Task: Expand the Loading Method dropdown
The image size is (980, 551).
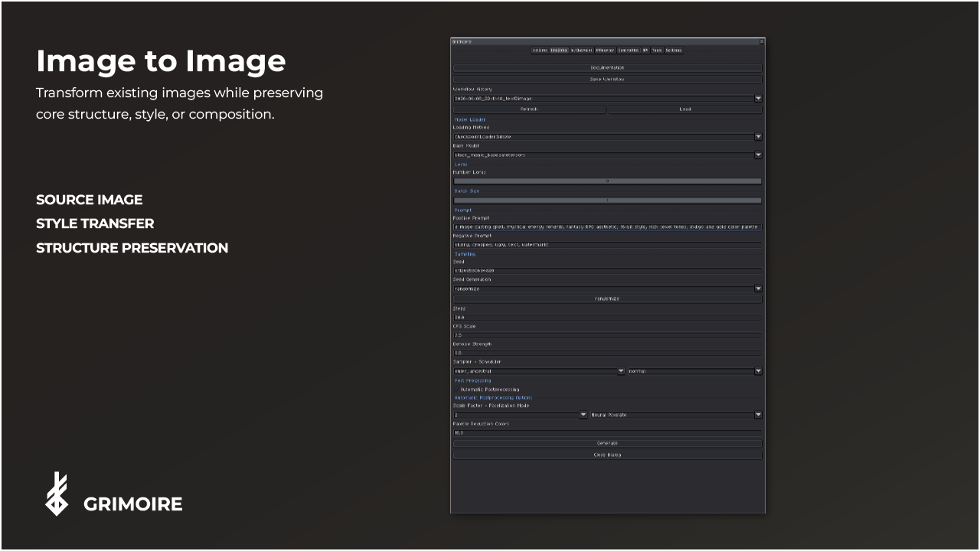Action: click(607, 136)
